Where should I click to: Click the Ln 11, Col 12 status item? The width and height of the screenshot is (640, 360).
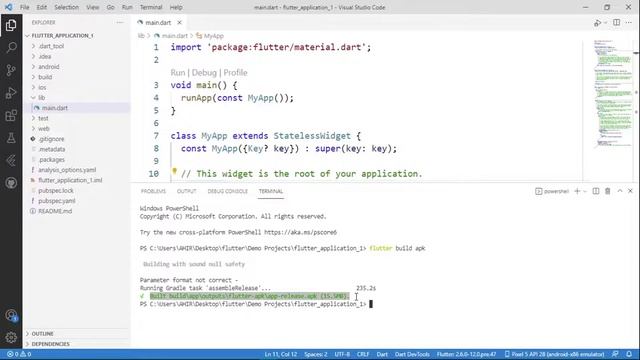tap(281, 354)
